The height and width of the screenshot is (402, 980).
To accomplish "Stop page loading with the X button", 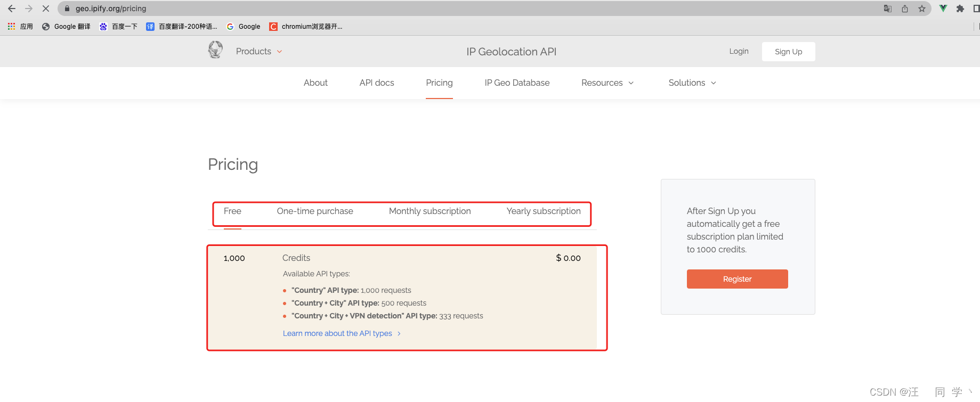I will (46, 9).
